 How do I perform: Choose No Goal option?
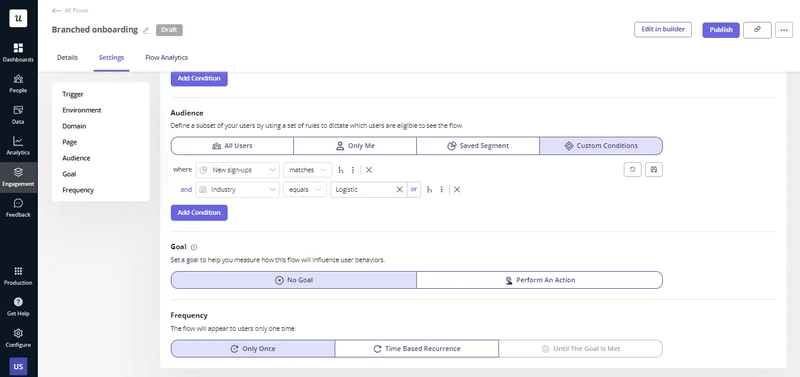click(293, 280)
